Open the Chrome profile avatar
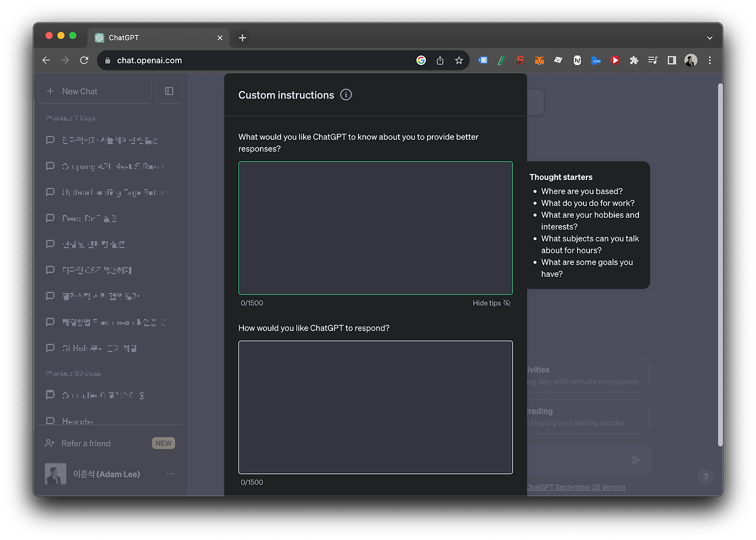The image size is (756, 540). point(690,60)
